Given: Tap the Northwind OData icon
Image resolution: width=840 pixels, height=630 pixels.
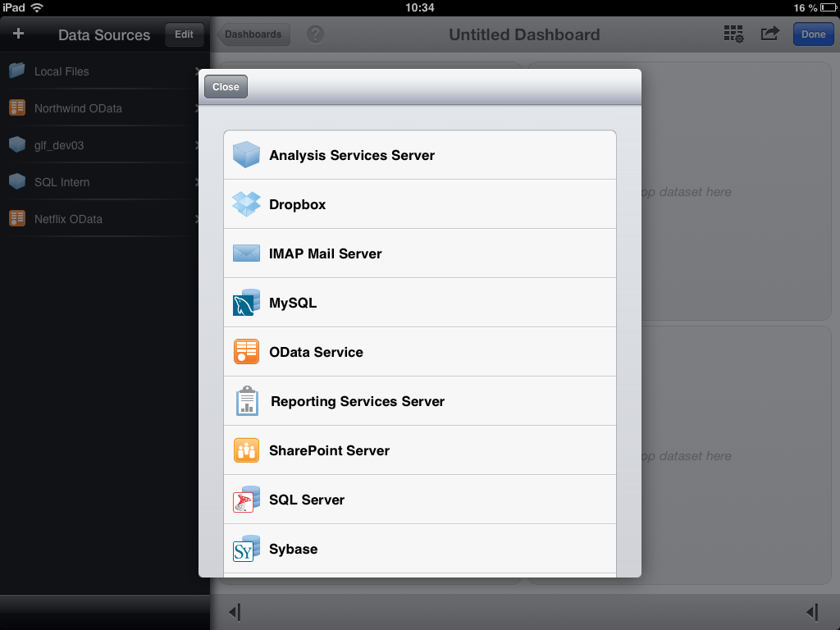Looking at the screenshot, I should (17, 107).
